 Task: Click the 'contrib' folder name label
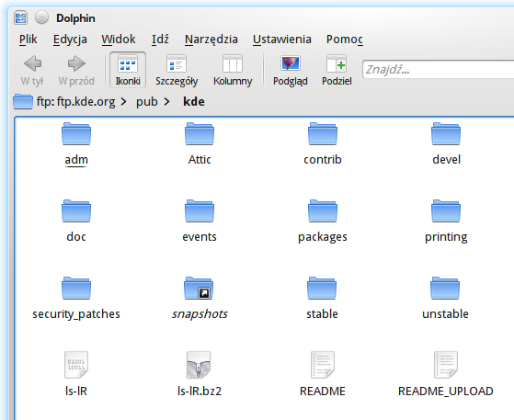tap(323, 160)
